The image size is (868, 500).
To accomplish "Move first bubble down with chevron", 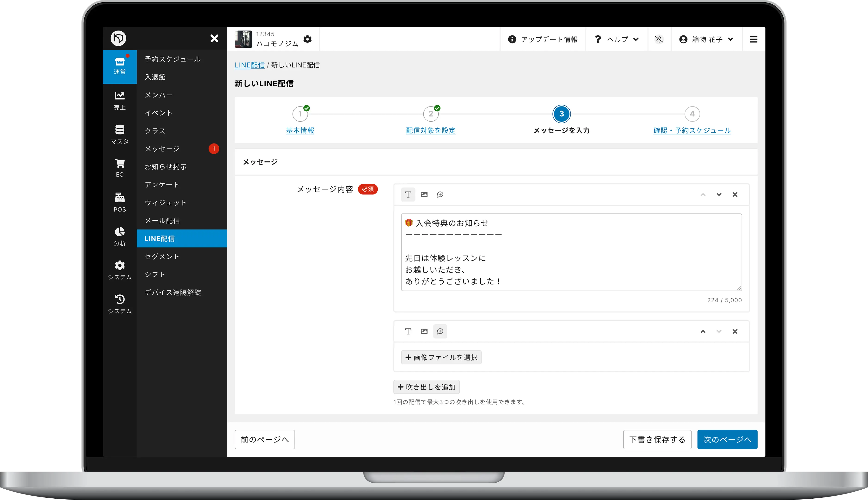I will [x=719, y=194].
